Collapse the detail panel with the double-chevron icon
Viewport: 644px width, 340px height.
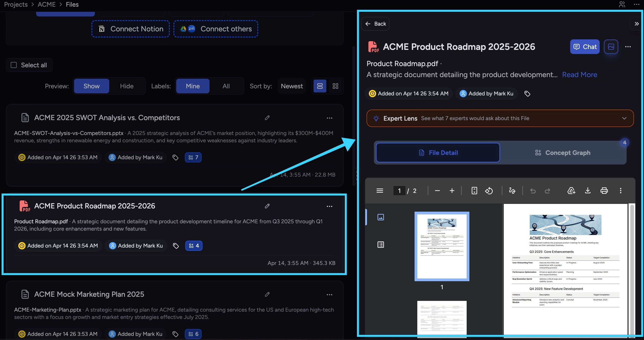coord(636,24)
